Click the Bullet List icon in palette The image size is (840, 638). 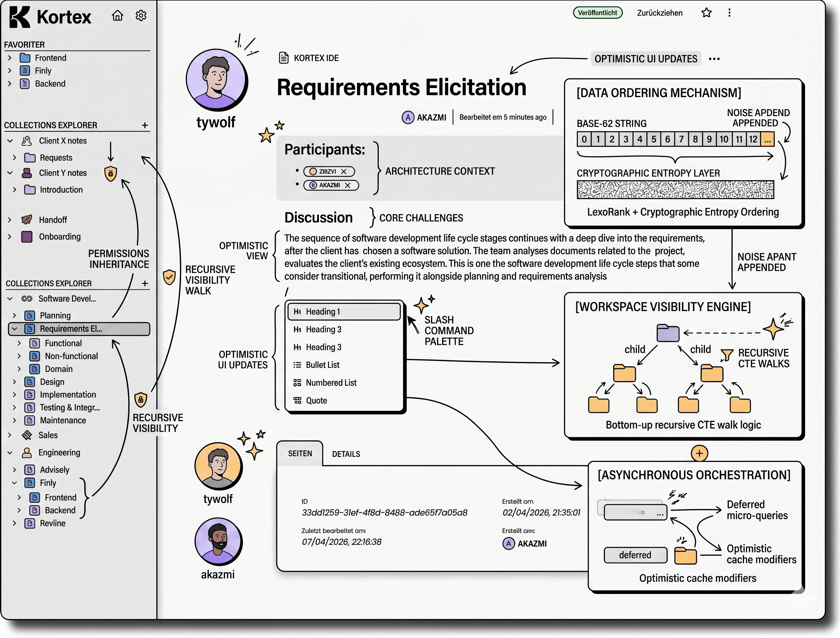tap(297, 365)
